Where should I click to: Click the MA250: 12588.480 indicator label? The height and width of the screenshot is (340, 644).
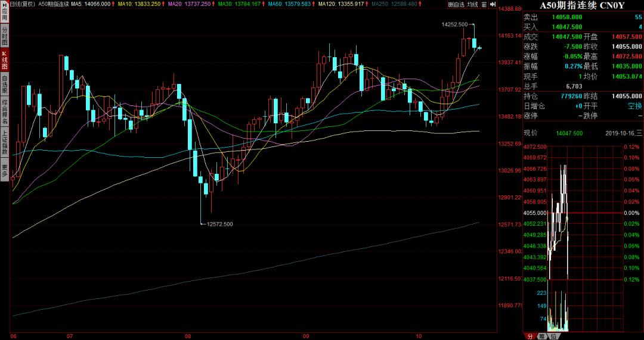[x=394, y=4]
